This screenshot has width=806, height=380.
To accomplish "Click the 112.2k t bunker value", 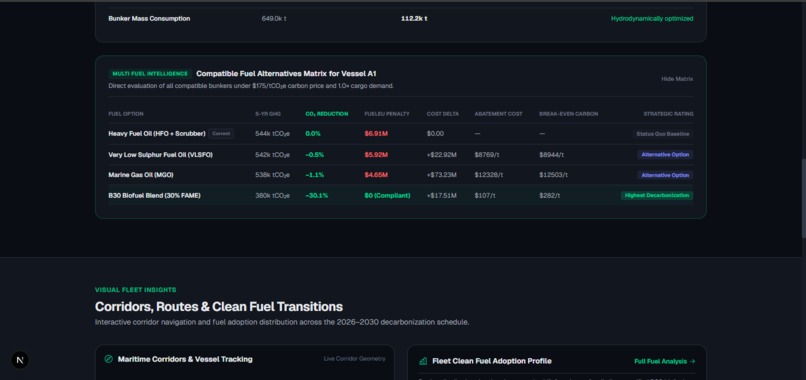I will click(414, 19).
